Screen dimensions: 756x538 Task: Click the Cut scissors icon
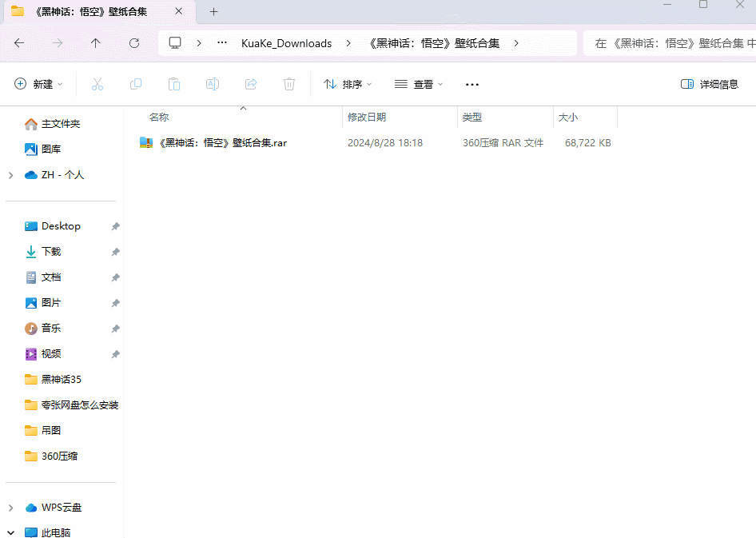[97, 85]
